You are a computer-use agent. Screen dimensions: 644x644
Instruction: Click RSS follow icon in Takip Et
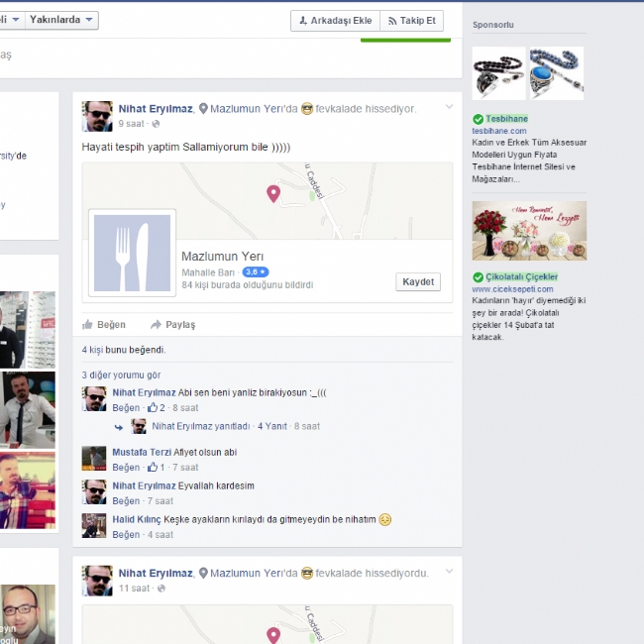coord(392,21)
